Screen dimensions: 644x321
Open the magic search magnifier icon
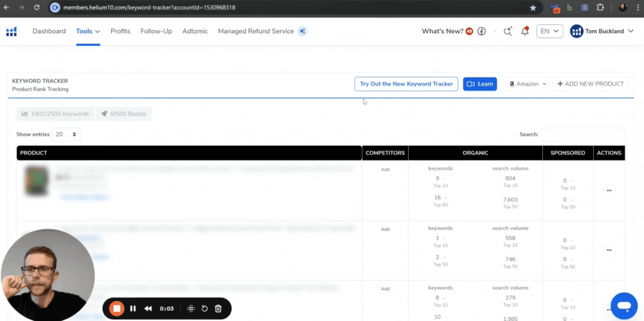pyautogui.click(x=508, y=31)
